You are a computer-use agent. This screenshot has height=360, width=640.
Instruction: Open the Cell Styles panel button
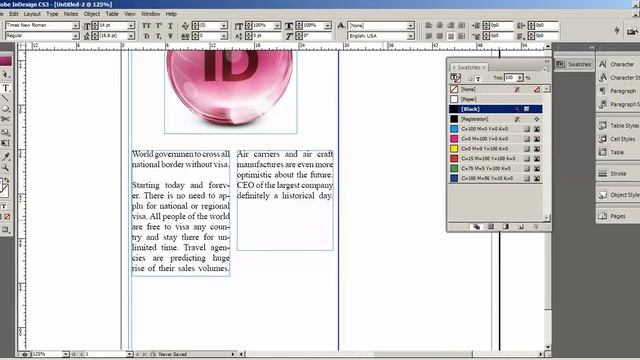coord(617,139)
